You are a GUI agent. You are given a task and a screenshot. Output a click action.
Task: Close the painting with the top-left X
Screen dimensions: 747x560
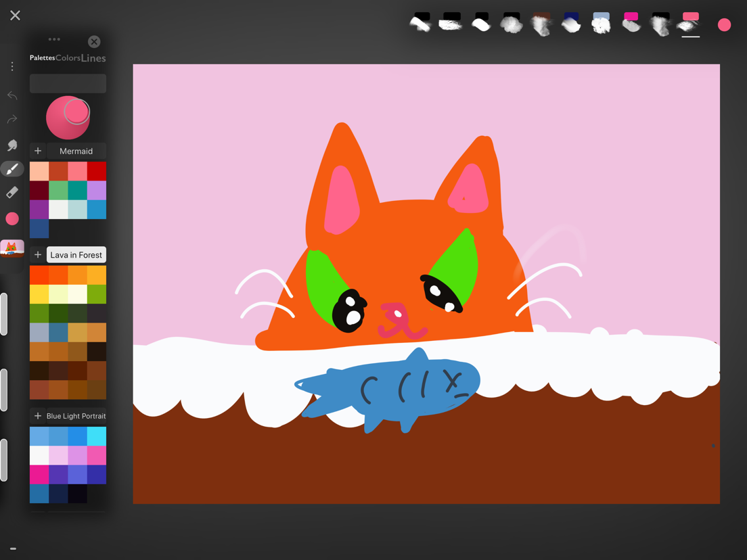pos(16,16)
